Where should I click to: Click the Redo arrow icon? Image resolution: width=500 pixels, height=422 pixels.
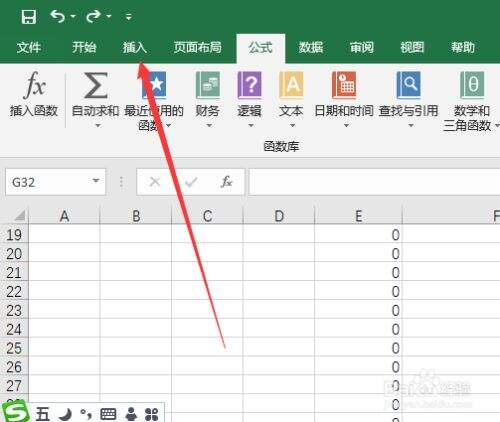tap(94, 16)
